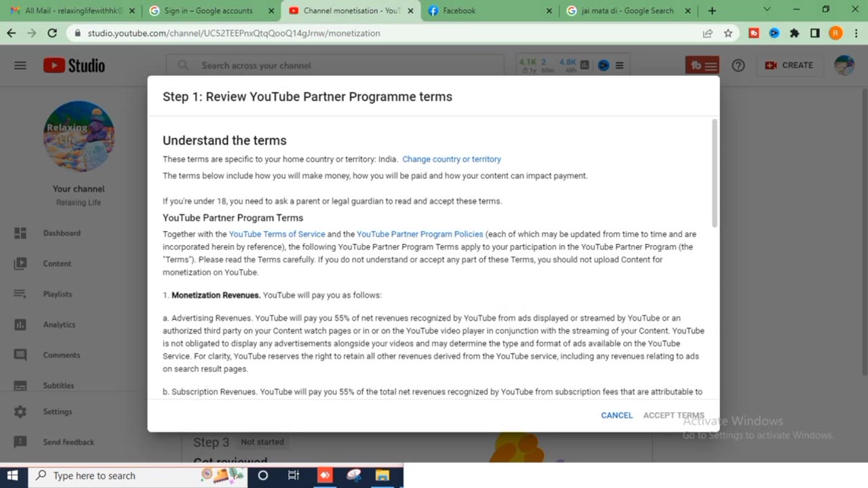Open the YouTube Studio hamburger menu
The height and width of the screenshot is (488, 868).
20,65
